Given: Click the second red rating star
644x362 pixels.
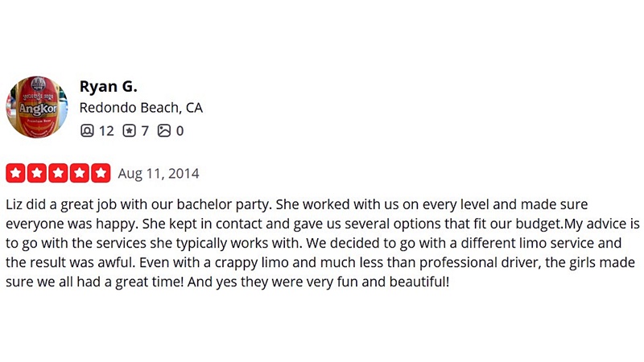Looking at the screenshot, I should [37, 173].
